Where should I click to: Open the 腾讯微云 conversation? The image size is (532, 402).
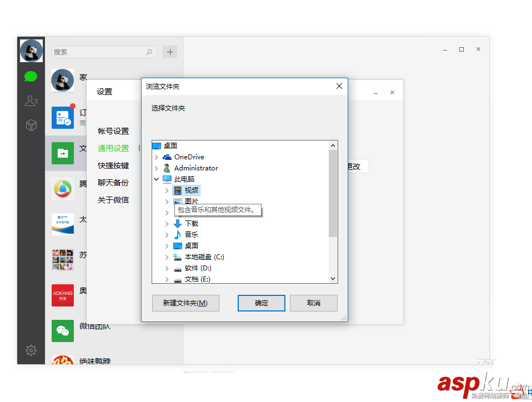point(62,188)
